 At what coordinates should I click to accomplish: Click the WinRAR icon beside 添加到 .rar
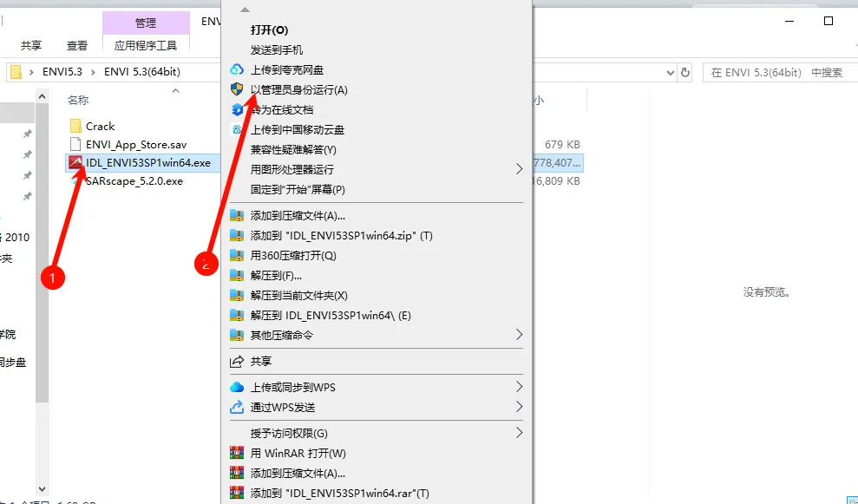click(236, 493)
